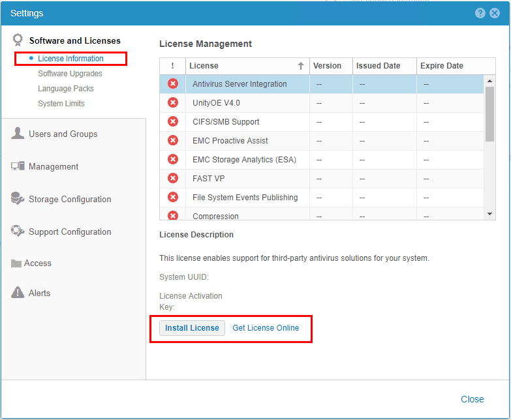This screenshot has height=420, width=511.
Task: Open the Software Upgrades section
Action: click(x=70, y=74)
